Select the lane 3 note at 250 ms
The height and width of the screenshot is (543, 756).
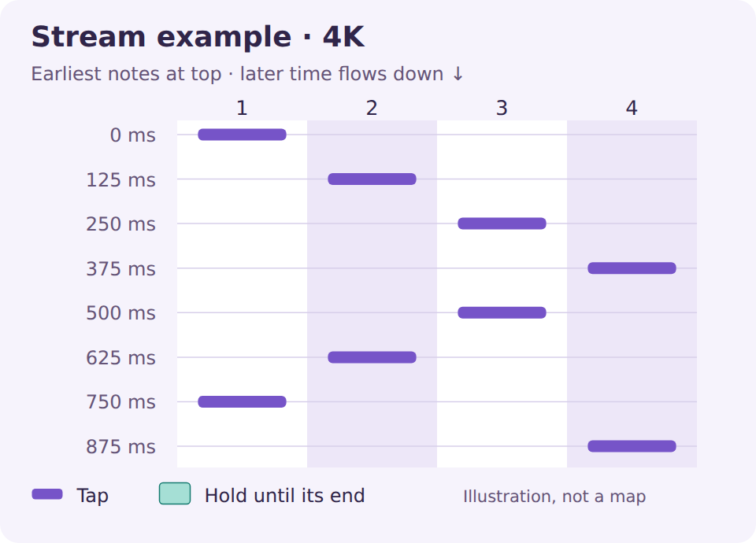(x=502, y=223)
